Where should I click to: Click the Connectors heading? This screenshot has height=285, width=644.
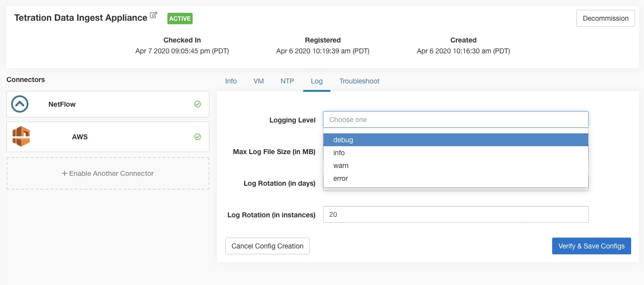[26, 80]
